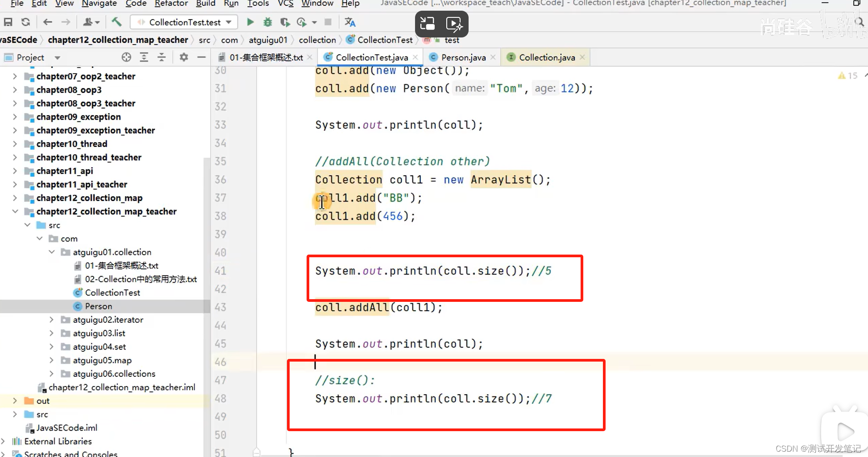Click the fold marker near line 51

click(x=257, y=453)
